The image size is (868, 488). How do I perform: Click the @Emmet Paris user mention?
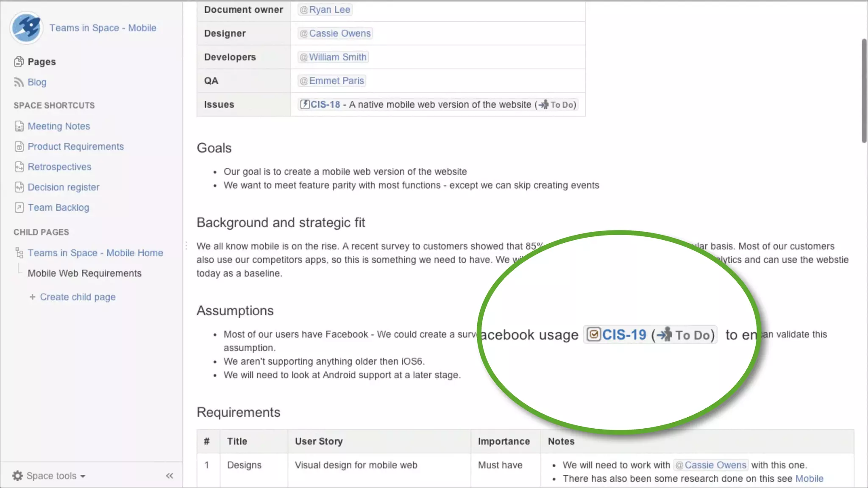332,81
